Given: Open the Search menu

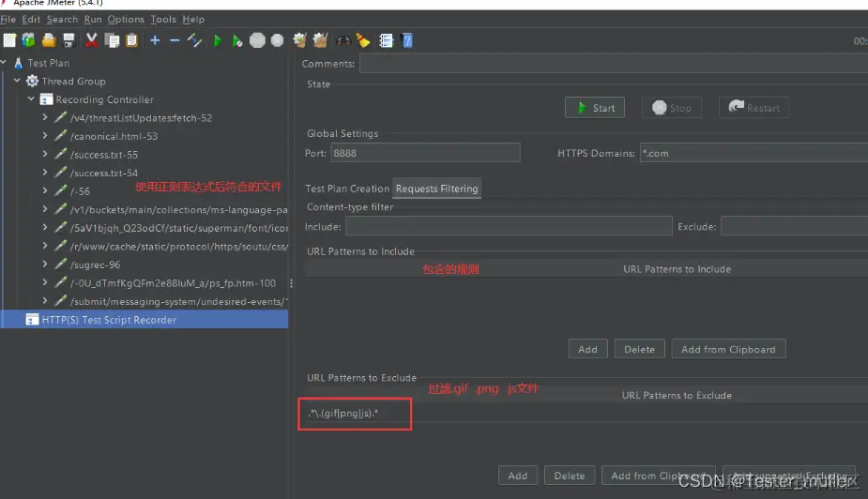Looking at the screenshot, I should point(62,20).
